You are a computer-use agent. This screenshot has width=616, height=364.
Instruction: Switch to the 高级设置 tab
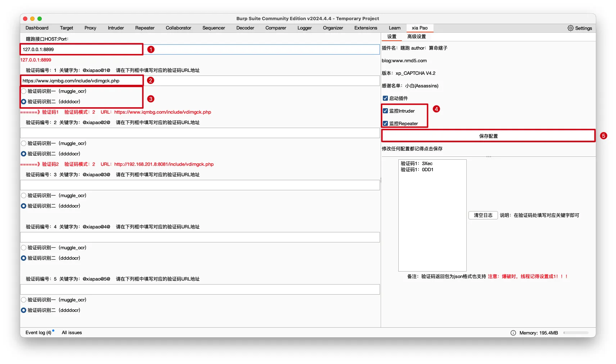[x=416, y=37]
